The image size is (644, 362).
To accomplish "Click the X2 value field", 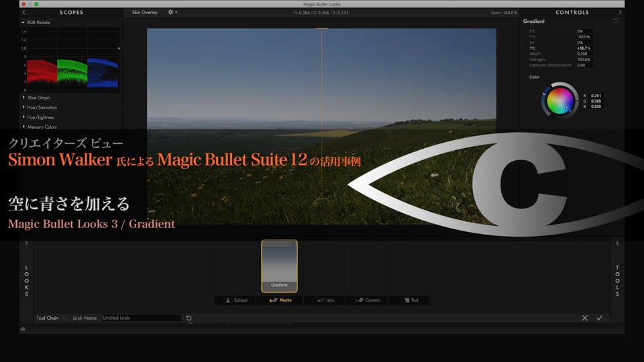I will click(584, 43).
